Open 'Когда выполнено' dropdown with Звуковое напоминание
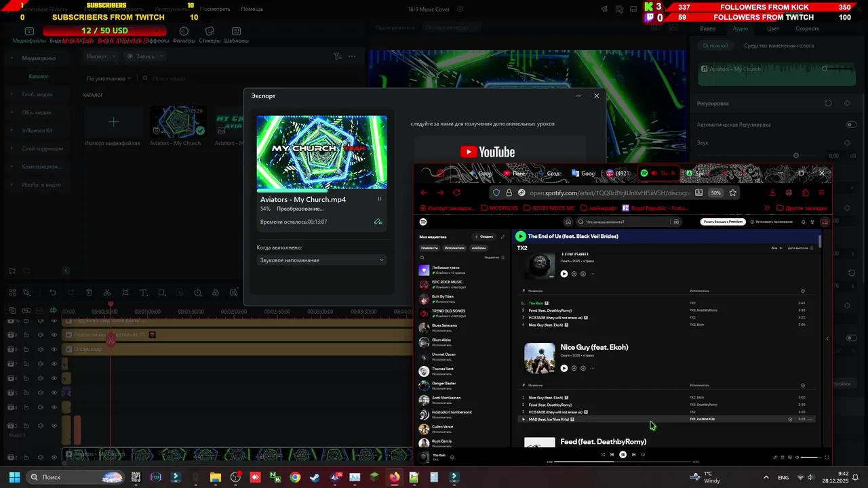The width and height of the screenshot is (868, 488). [x=321, y=260]
